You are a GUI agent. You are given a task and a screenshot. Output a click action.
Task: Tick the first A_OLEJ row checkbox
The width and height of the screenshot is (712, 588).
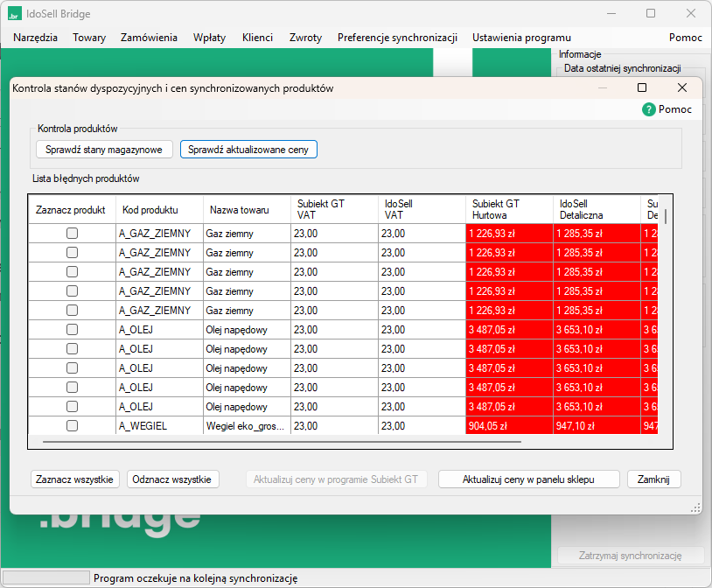coord(73,330)
